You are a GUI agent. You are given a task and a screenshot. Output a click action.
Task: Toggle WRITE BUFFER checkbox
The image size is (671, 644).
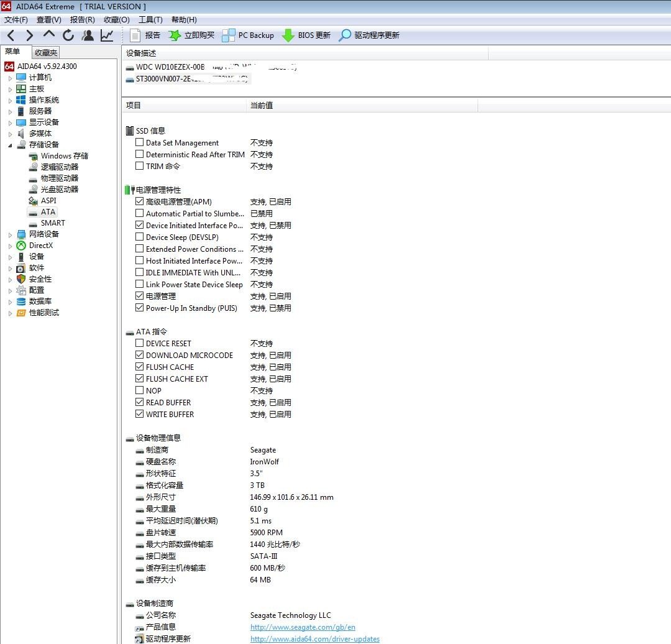pos(139,414)
